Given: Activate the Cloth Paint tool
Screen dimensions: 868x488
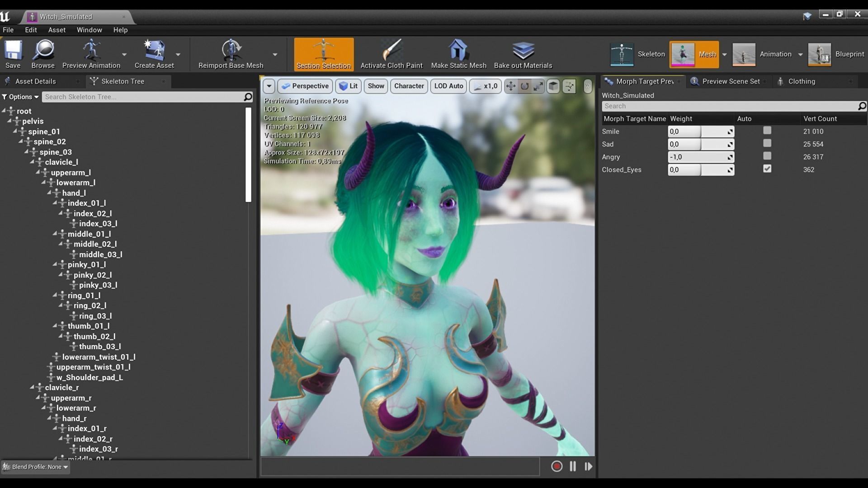Looking at the screenshot, I should pyautogui.click(x=391, y=51).
